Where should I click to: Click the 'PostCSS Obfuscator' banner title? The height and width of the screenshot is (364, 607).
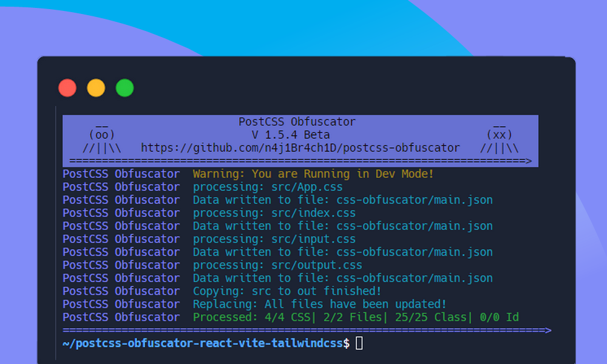(297, 122)
